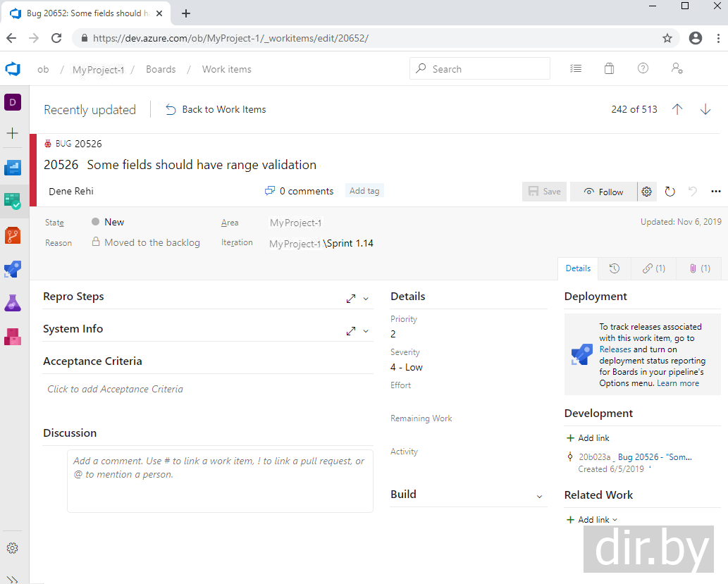728x584 pixels.
Task: Open Test Plans flask icon
Action: pos(13,303)
